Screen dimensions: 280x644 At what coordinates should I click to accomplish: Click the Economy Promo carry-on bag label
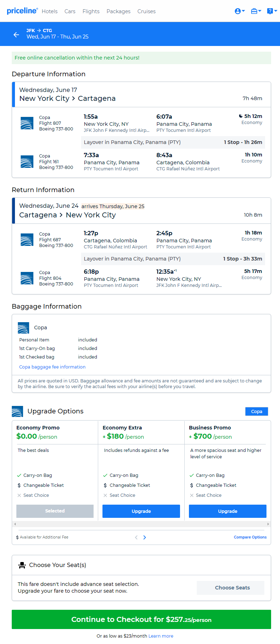point(38,475)
